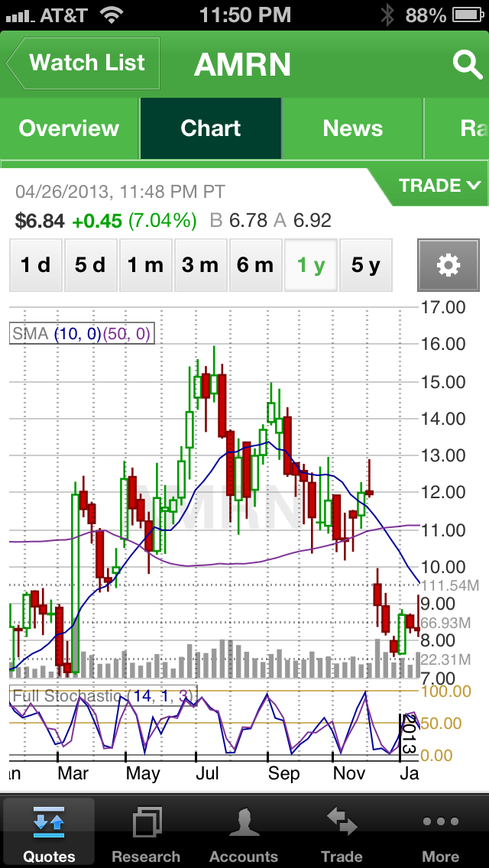This screenshot has height=868, width=489.
Task: Tap the 04/26/2013 timestamp
Action: coord(120,192)
